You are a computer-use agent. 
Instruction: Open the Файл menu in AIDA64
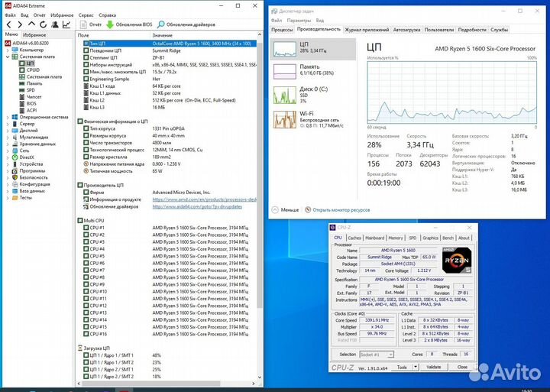click(x=10, y=15)
